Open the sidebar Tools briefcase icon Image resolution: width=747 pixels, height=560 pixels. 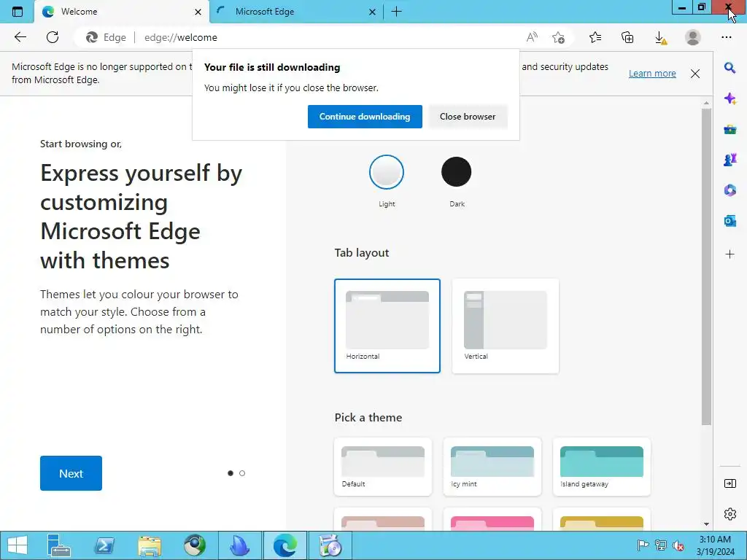(729, 130)
